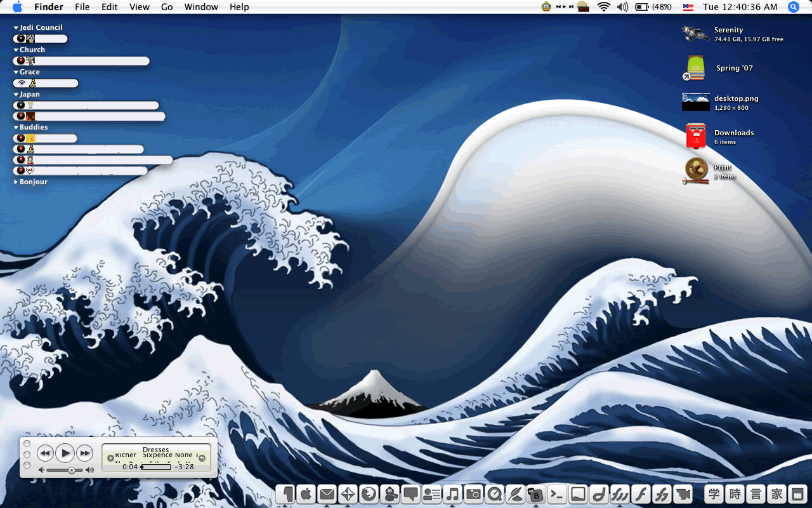The width and height of the screenshot is (812, 508).
Task: Click the iTunes maximum volume speaker icon
Action: coord(89,471)
